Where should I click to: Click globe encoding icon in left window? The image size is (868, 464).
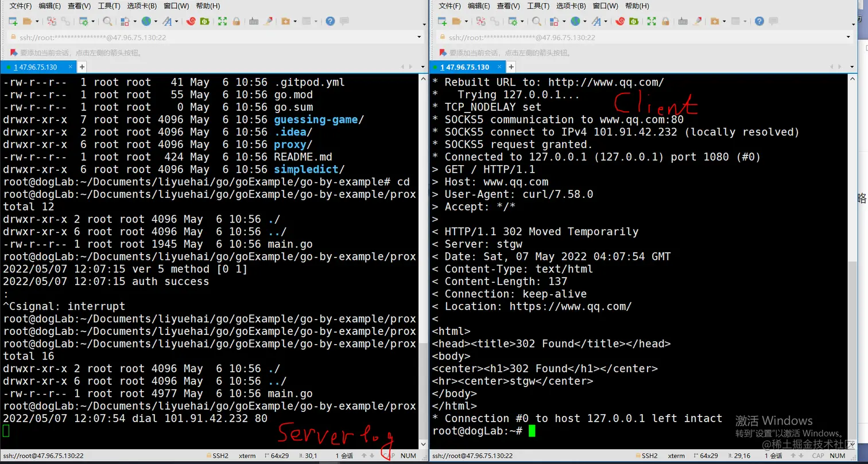click(146, 21)
